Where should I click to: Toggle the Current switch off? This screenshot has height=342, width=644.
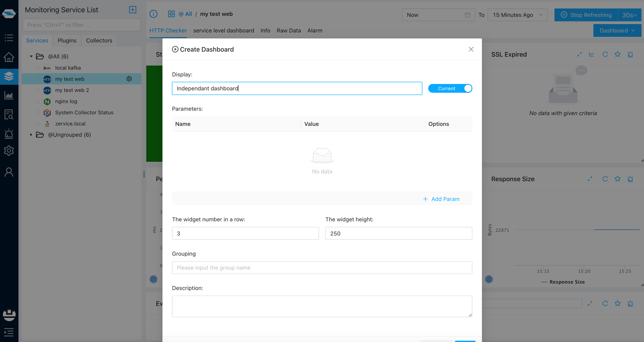(450, 88)
